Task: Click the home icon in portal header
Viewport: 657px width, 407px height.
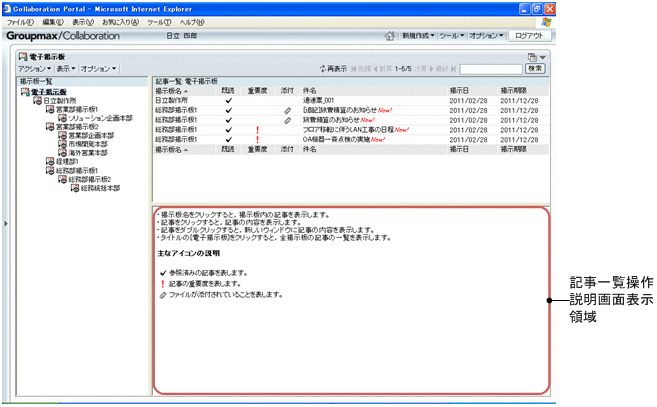Action: click(x=390, y=35)
